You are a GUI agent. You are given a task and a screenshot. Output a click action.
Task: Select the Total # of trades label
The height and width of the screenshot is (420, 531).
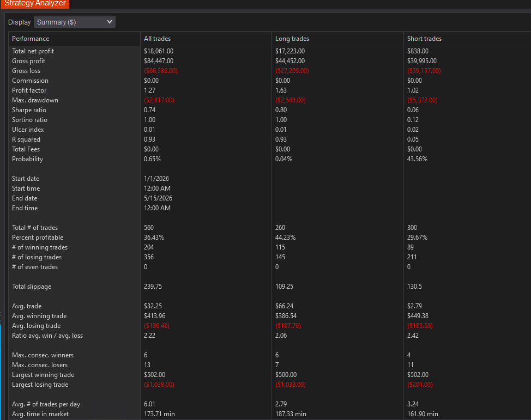click(x=35, y=228)
